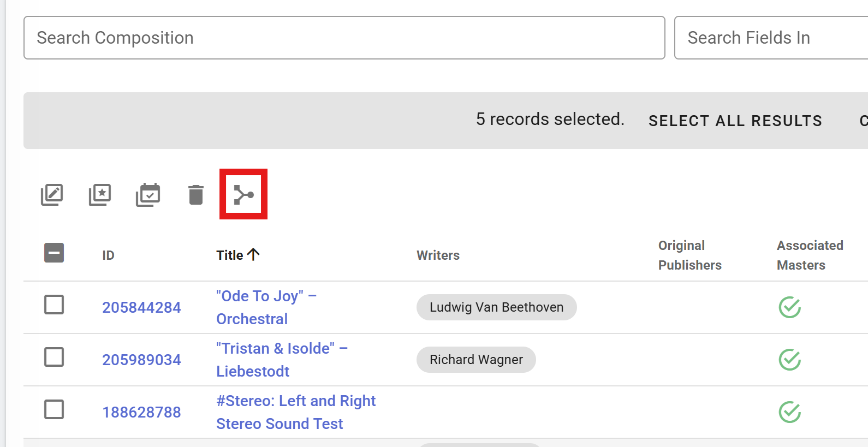Toggle the header select-all checkbox
The height and width of the screenshot is (447, 868).
coord(54,253)
